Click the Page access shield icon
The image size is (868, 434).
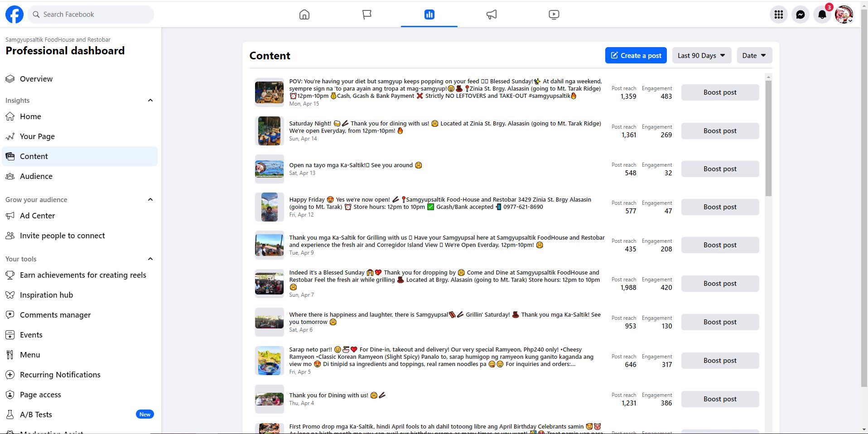click(x=10, y=395)
